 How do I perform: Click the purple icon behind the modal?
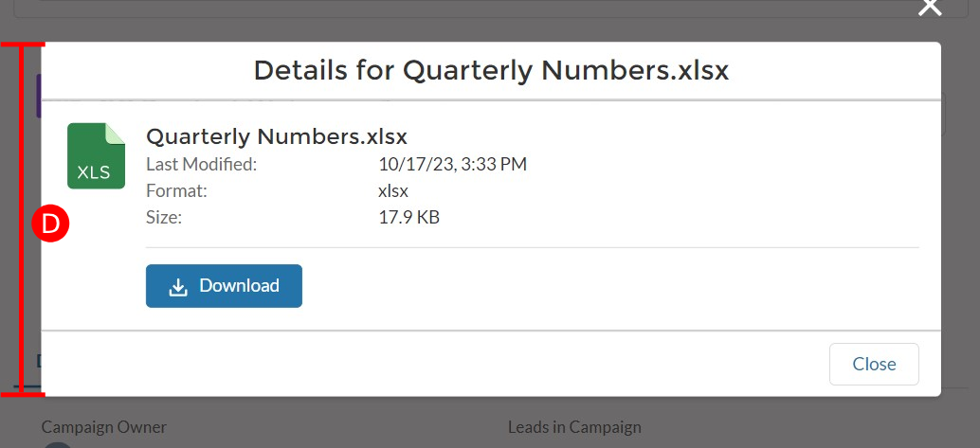tap(39, 96)
